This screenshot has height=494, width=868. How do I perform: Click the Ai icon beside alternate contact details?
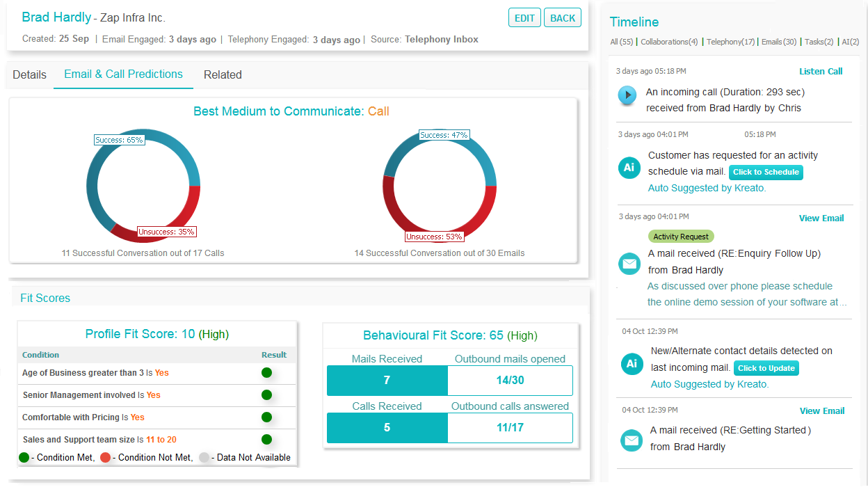pyautogui.click(x=632, y=363)
